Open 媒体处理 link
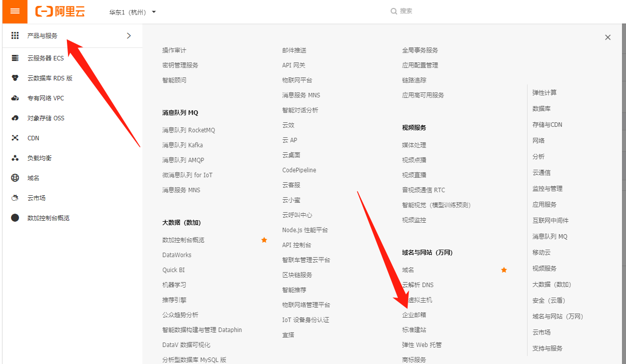626x364 pixels. (x=414, y=145)
